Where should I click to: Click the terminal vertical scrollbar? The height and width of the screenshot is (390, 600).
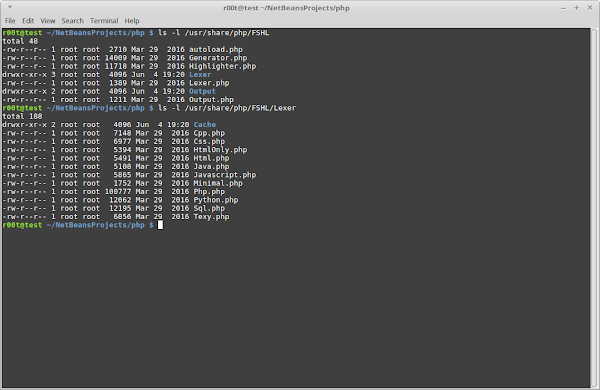pos(594,208)
